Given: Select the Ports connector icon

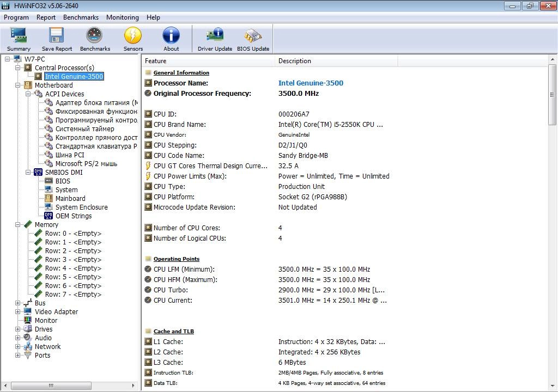Looking at the screenshot, I should 28,355.
